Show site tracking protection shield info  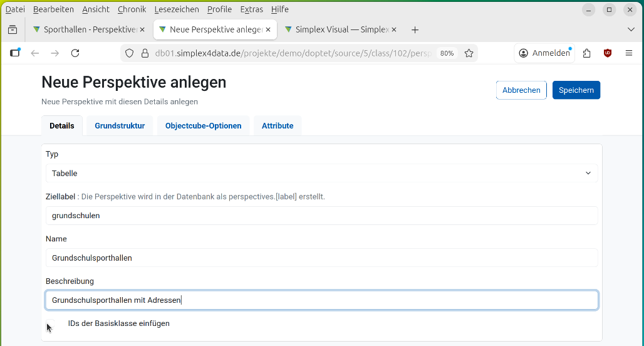tap(130, 53)
